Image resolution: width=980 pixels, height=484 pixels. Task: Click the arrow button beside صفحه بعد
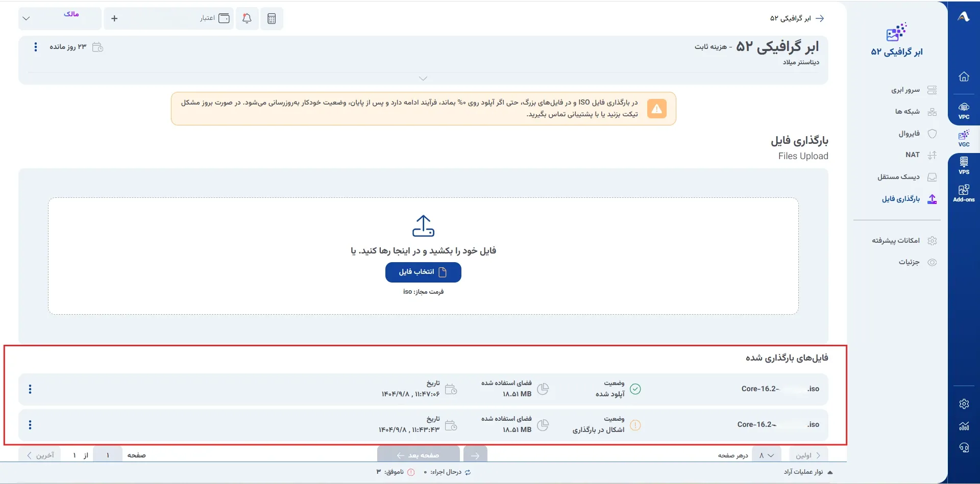click(x=475, y=455)
